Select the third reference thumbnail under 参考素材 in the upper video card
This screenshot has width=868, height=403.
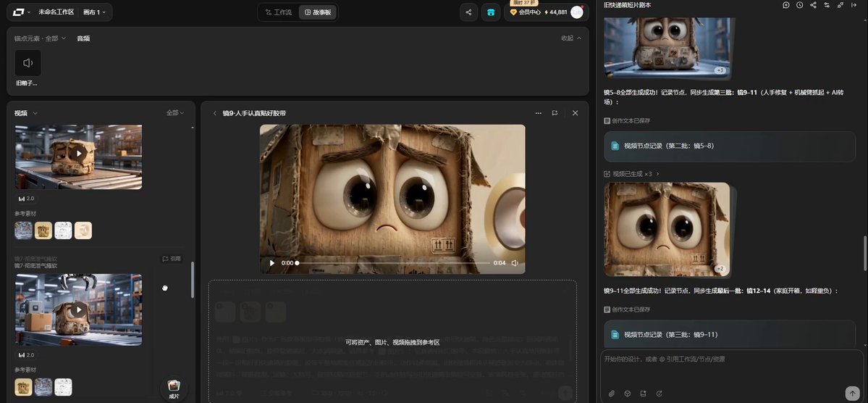pyautogui.click(x=63, y=230)
